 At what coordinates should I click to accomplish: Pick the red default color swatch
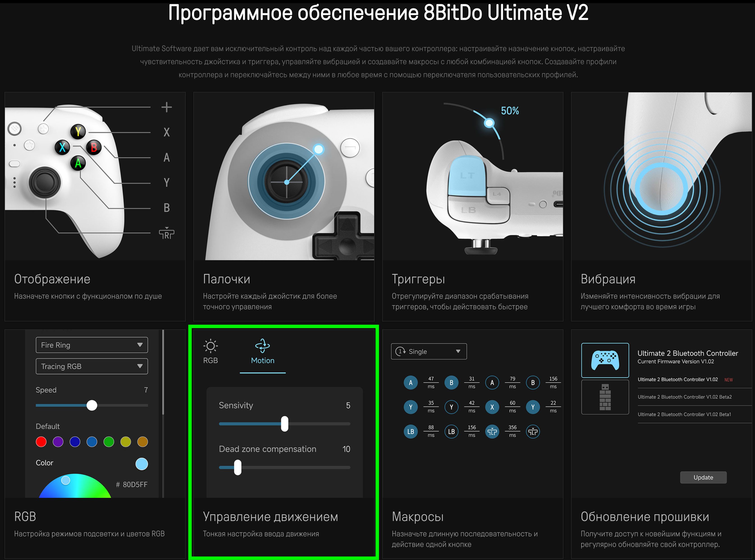point(41,442)
